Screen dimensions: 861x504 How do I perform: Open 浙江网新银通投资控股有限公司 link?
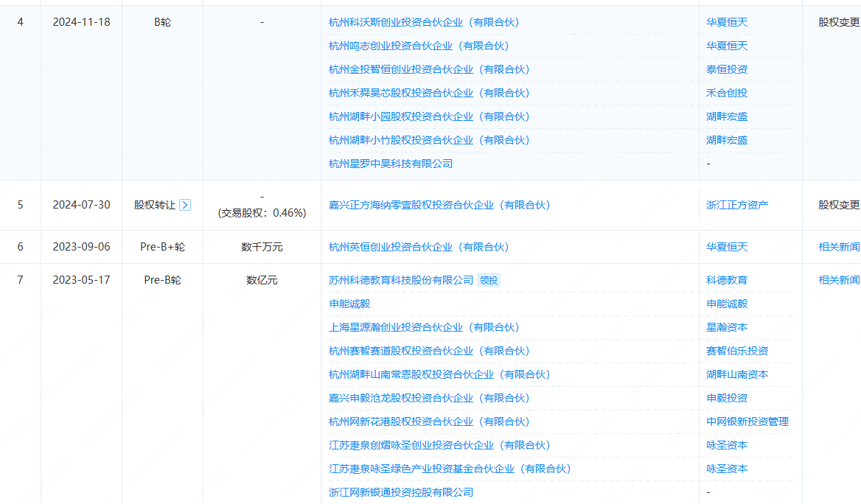(x=401, y=492)
